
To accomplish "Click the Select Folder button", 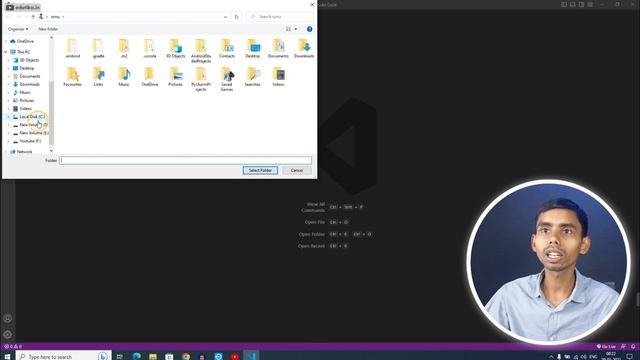I will point(260,170).
